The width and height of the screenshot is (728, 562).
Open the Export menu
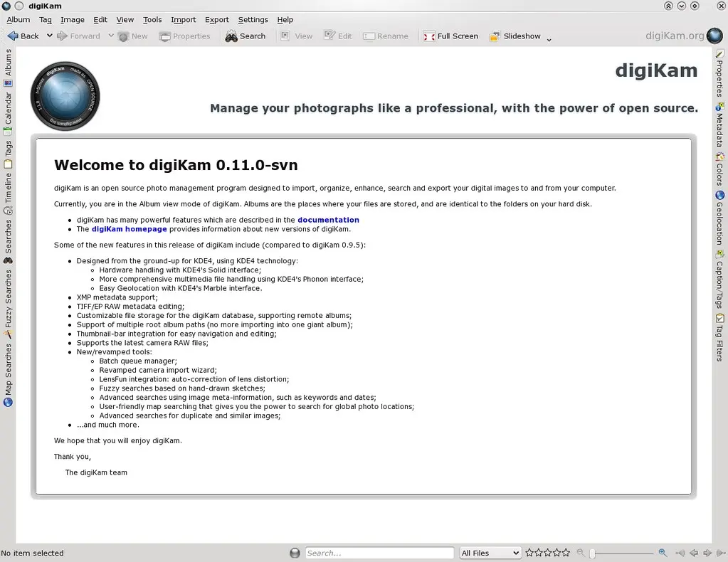(x=216, y=20)
